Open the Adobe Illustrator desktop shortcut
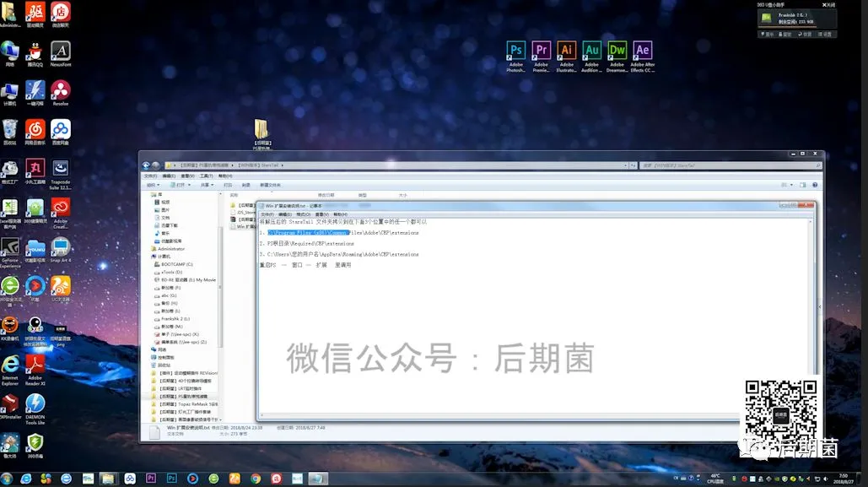Image resolution: width=868 pixels, height=487 pixels. click(x=566, y=57)
